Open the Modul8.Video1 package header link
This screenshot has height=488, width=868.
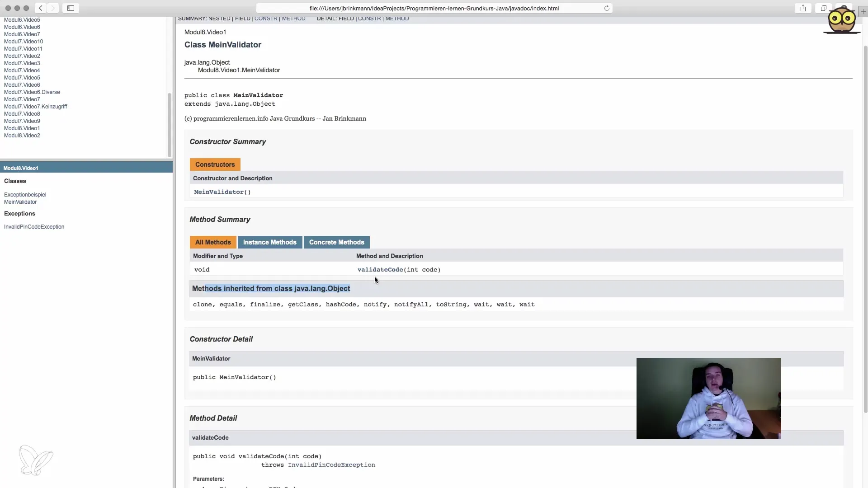point(21,168)
